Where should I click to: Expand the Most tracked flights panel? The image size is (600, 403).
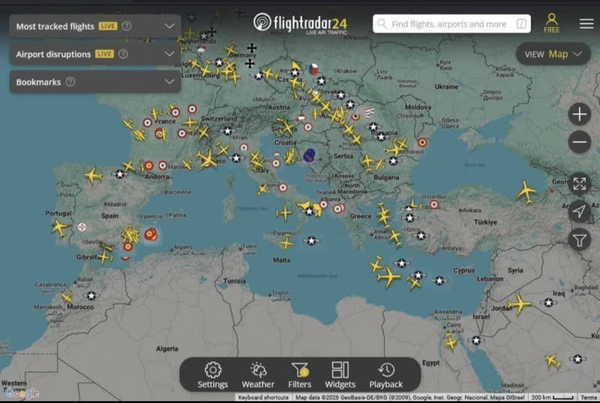[x=168, y=25]
